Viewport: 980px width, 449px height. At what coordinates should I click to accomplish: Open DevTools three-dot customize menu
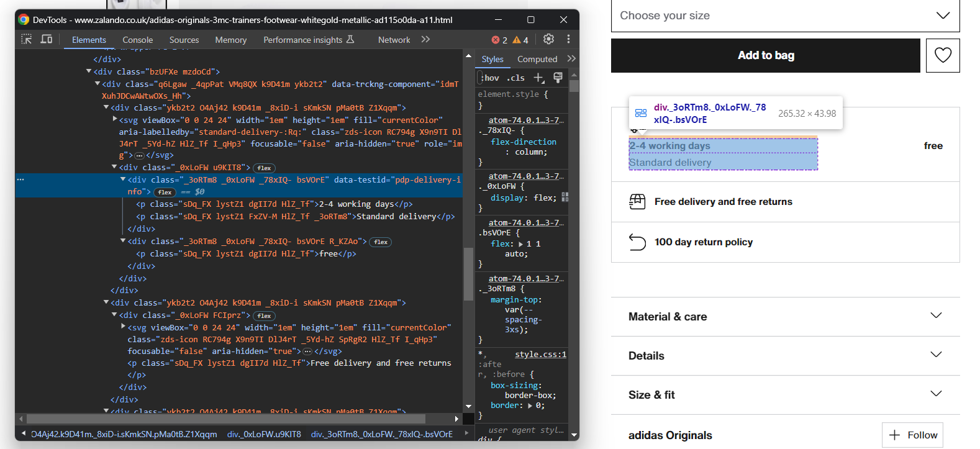[568, 39]
